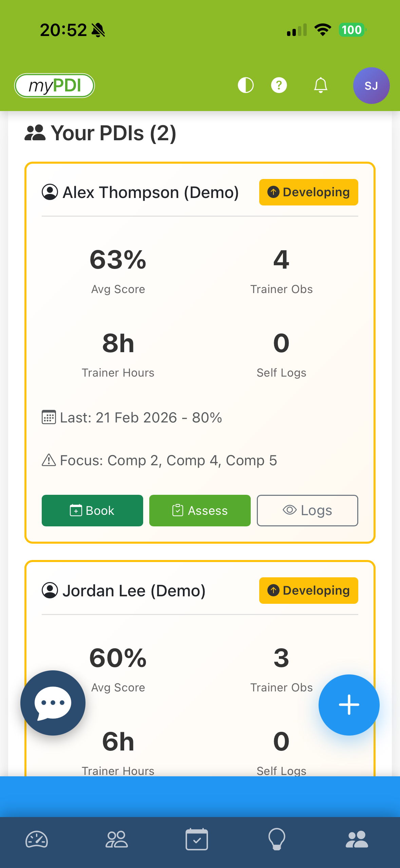Open Jordan Lee (Demo) name

134,591
